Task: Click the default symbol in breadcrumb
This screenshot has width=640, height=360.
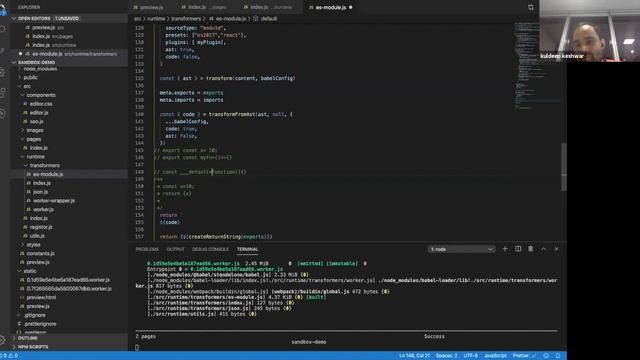Action: [269, 19]
